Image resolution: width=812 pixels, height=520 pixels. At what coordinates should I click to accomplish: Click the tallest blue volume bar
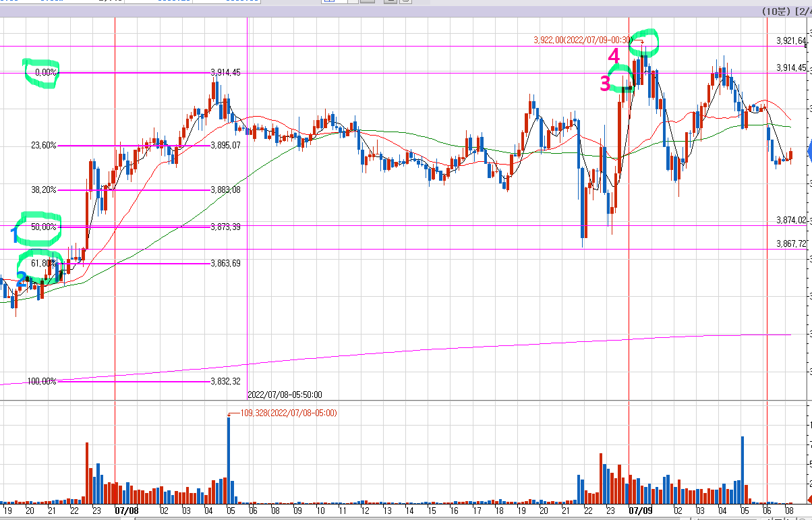(x=229, y=460)
